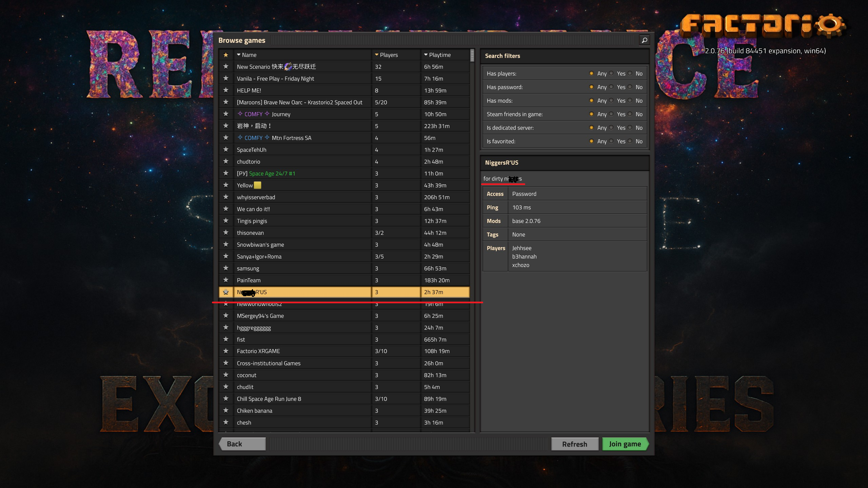
Task: Star the Tingis pingis game
Action: coord(226,221)
